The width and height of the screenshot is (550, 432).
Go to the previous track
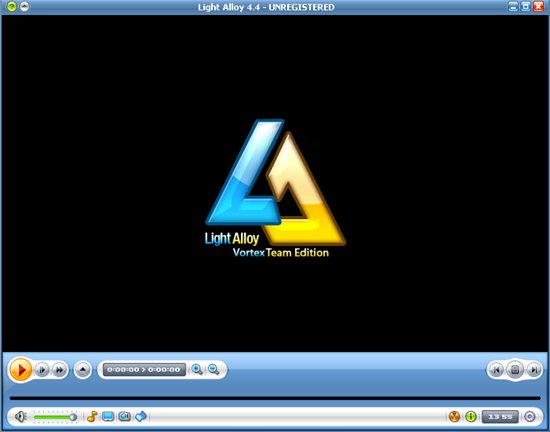tap(496, 370)
